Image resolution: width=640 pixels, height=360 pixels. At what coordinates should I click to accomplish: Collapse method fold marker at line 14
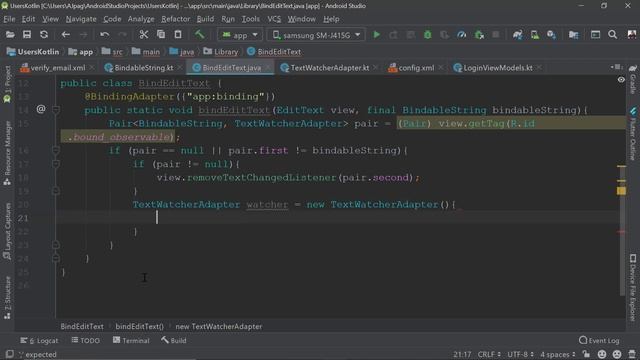(x=56, y=109)
